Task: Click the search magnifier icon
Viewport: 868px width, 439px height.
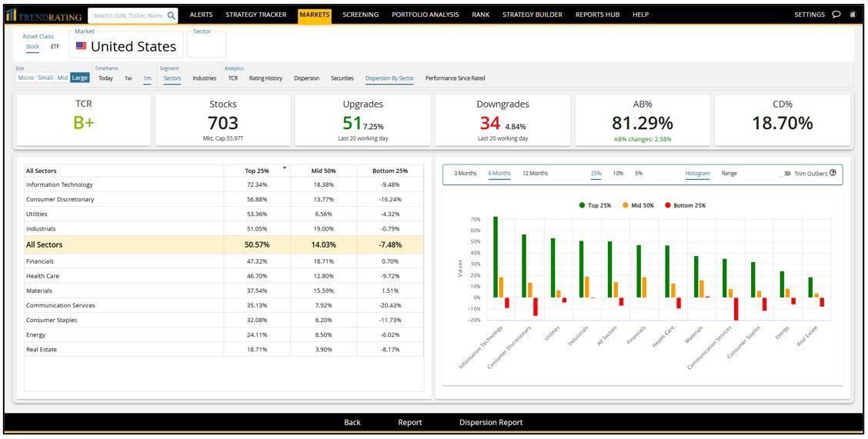Action: pyautogui.click(x=172, y=15)
